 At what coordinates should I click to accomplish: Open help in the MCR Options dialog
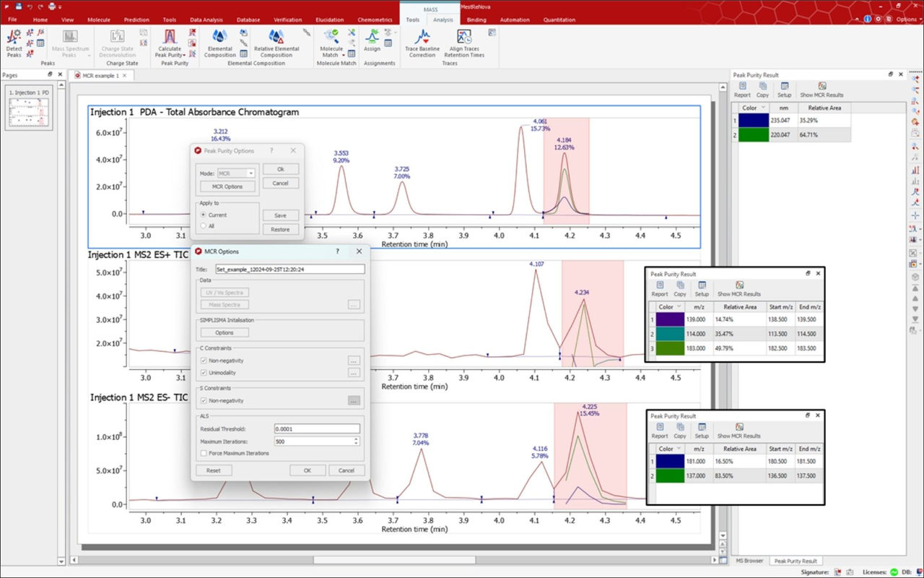point(337,251)
